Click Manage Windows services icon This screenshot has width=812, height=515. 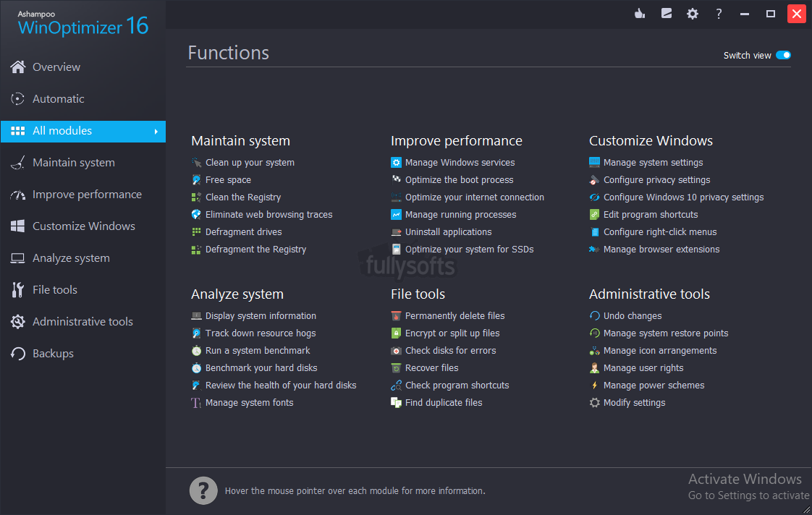(x=396, y=163)
